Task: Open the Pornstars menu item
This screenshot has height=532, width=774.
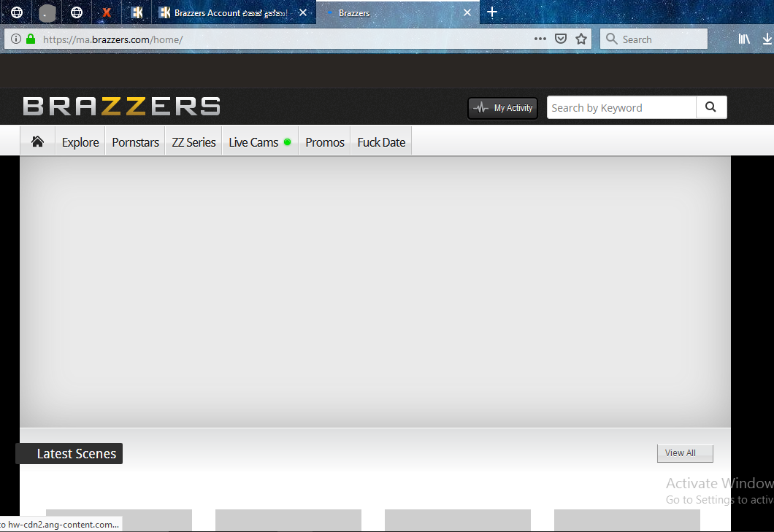Action: click(135, 142)
